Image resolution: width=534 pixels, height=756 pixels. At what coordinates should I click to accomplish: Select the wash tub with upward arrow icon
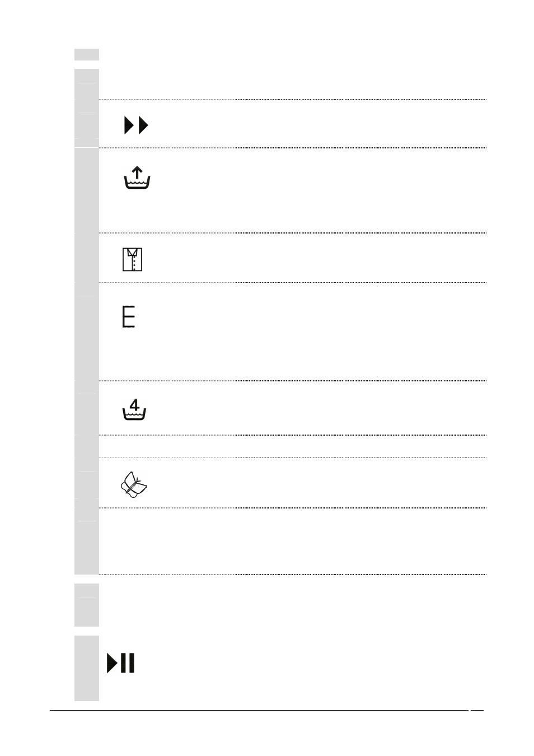pyautogui.click(x=137, y=177)
